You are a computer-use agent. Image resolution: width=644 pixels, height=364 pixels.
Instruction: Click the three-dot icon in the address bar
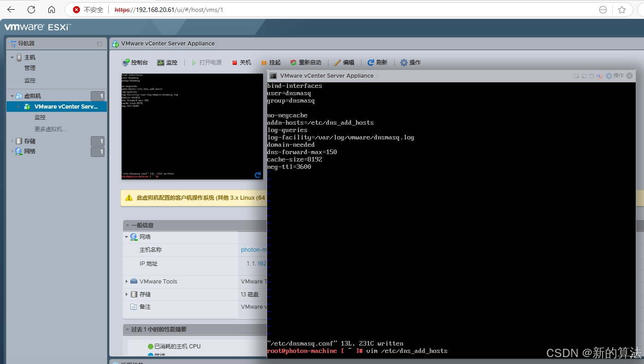click(603, 10)
